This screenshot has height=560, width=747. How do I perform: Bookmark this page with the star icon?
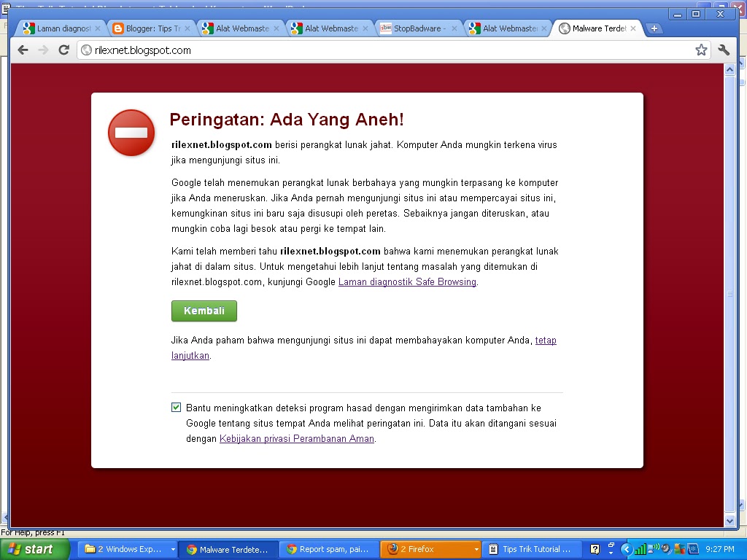tap(701, 50)
